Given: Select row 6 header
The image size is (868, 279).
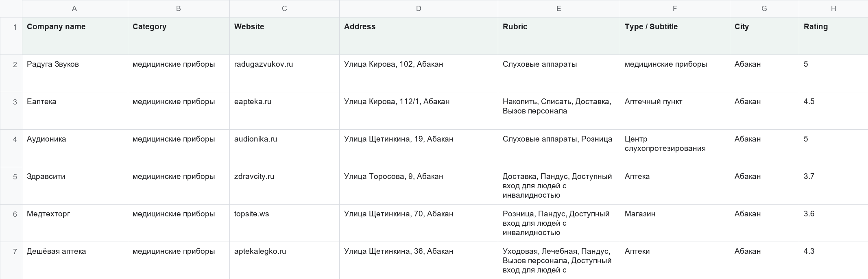Looking at the screenshot, I should (11, 223).
